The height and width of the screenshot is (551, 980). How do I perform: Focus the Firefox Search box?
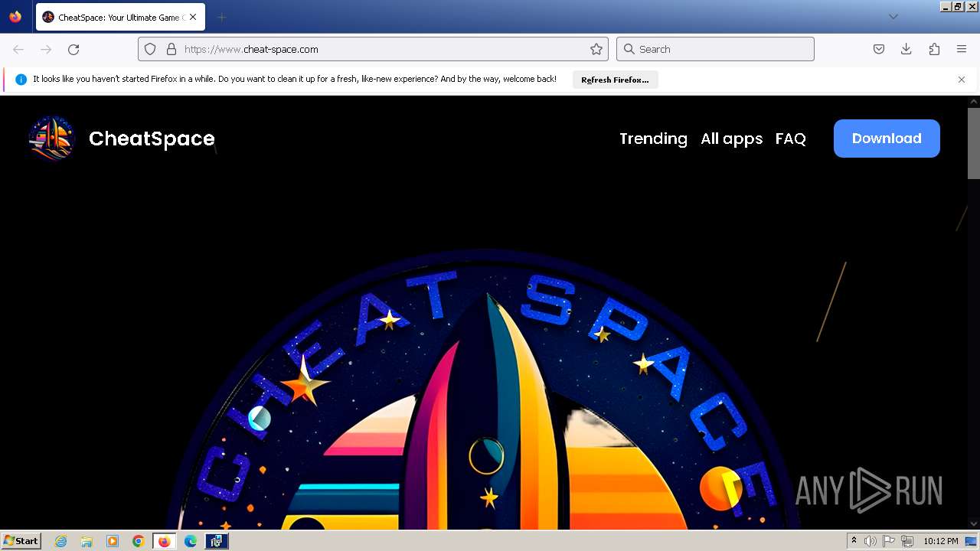pos(715,49)
